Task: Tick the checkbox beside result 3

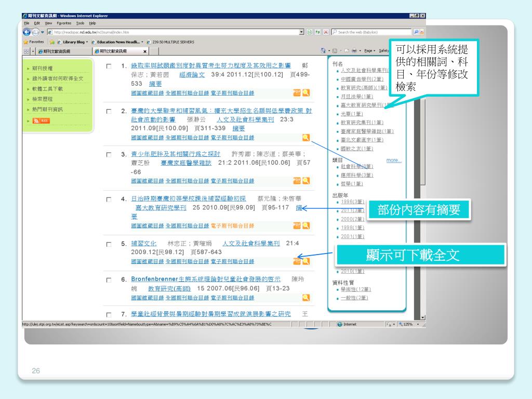Action: point(109,155)
